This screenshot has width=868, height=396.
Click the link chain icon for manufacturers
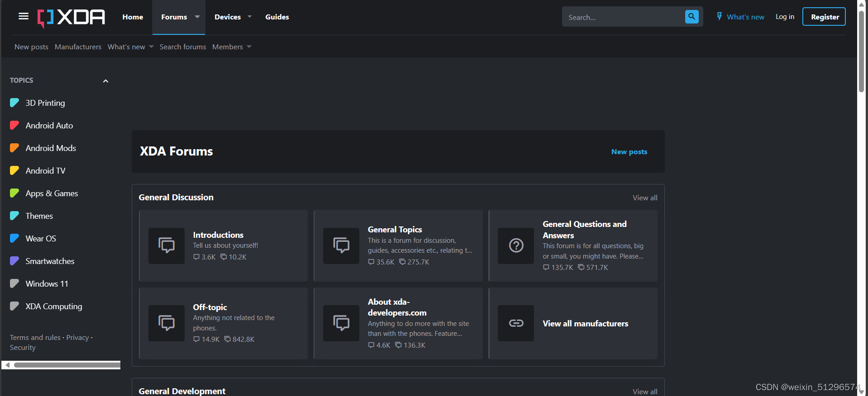516,323
